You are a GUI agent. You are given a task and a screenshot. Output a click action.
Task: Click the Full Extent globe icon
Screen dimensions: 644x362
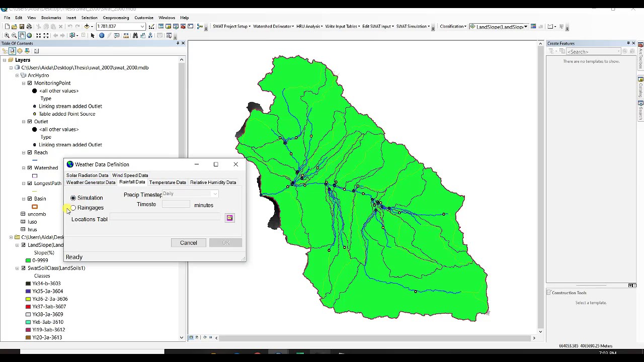click(x=29, y=35)
